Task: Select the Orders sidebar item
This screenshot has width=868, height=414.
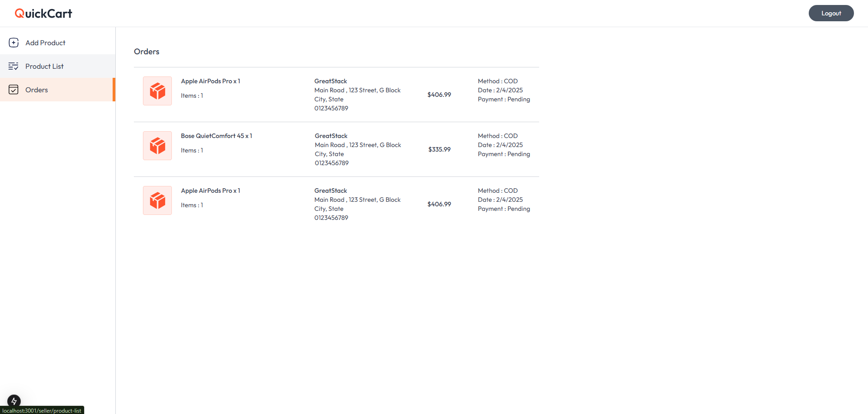Action: click(x=37, y=90)
